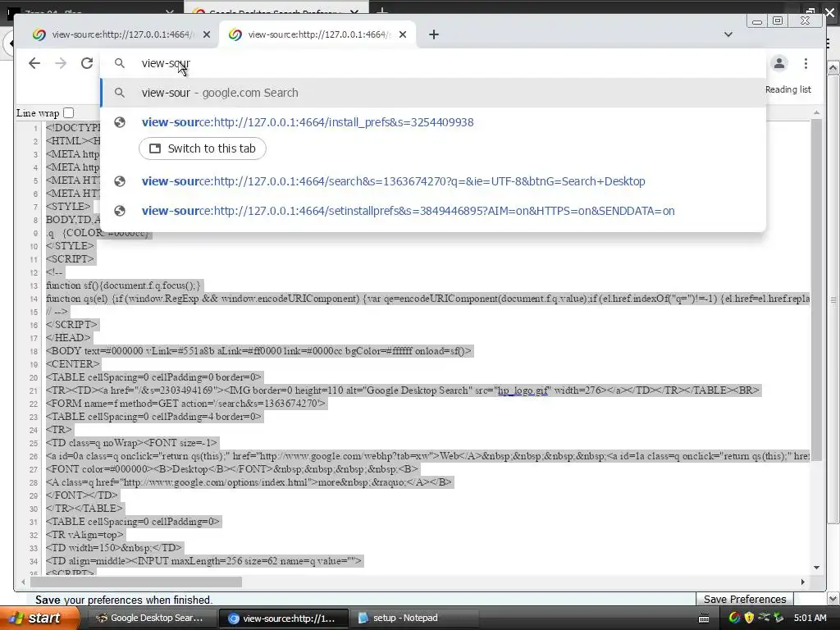Click the browser back arrow

click(x=34, y=63)
